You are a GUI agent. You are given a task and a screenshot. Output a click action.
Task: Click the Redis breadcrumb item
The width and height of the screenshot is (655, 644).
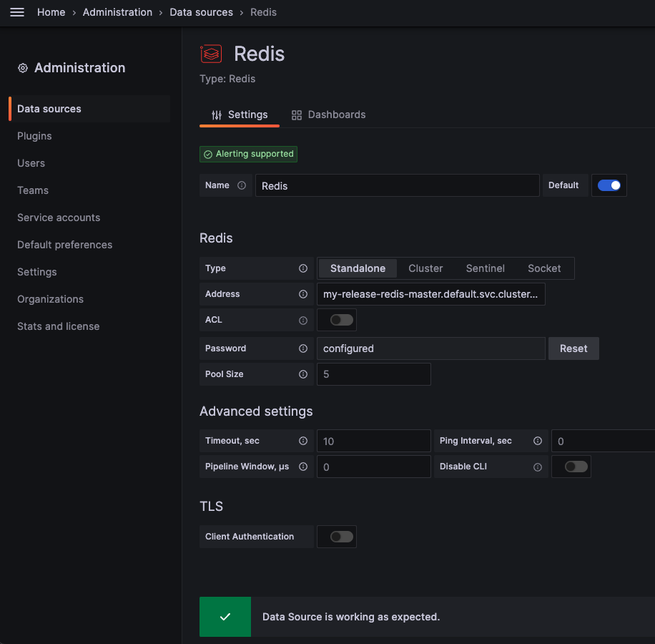263,12
